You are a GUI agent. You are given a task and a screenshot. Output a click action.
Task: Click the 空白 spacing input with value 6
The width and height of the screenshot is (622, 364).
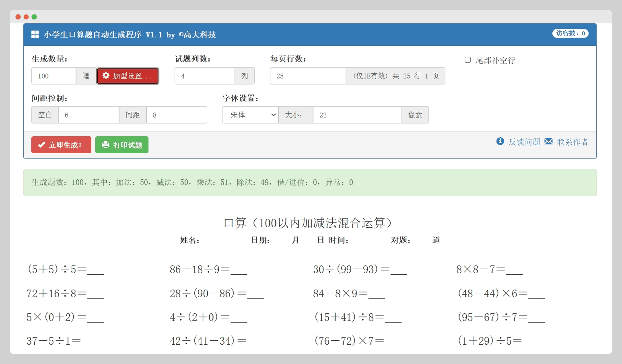pyautogui.click(x=89, y=115)
